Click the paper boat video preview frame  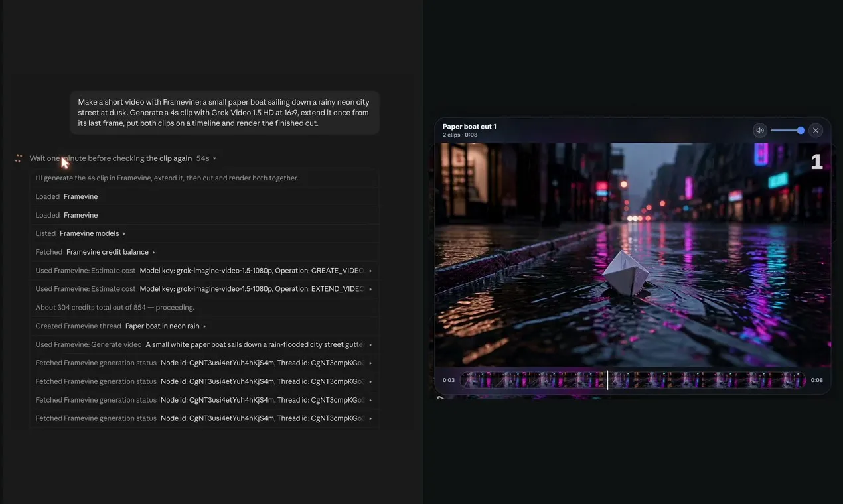(633, 255)
